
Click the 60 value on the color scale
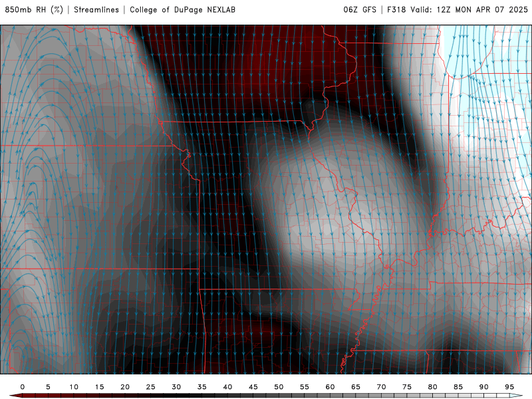[x=330, y=387]
